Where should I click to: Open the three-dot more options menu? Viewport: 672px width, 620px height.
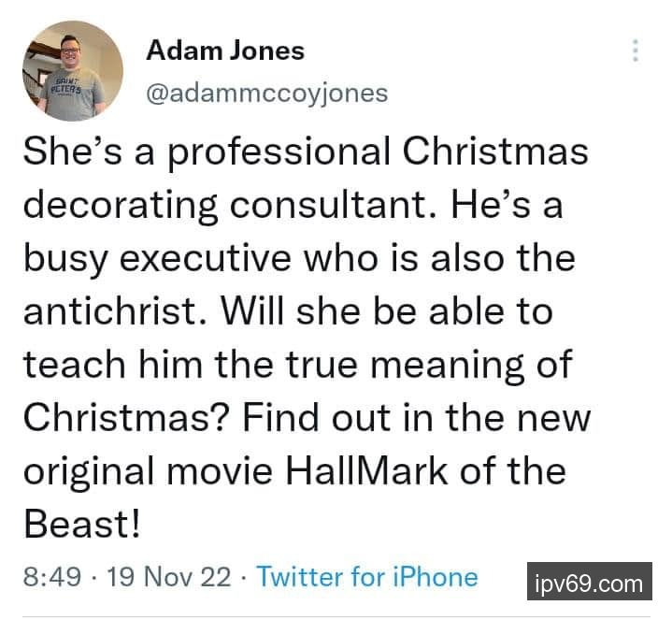636,50
